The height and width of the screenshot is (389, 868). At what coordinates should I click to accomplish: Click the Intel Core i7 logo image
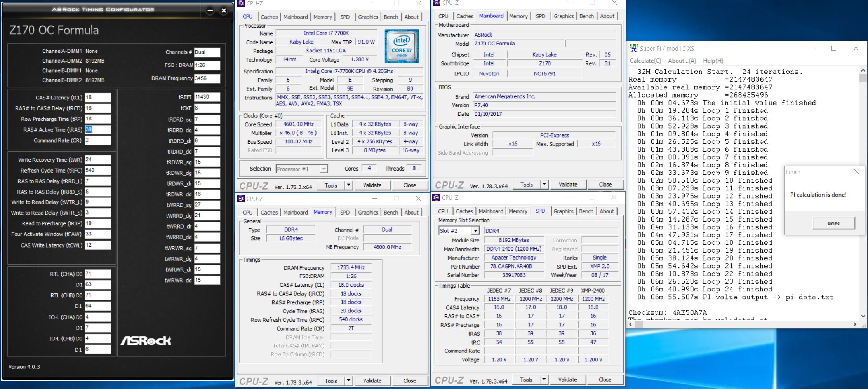click(x=401, y=46)
